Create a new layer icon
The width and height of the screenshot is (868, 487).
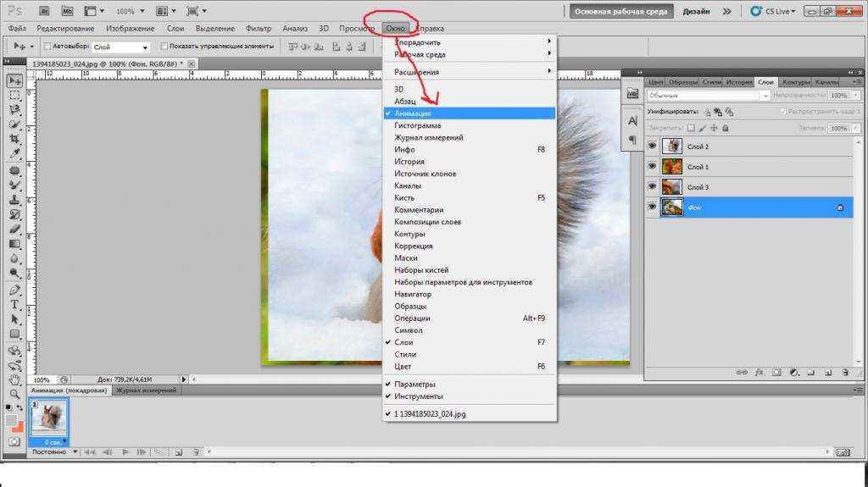tap(828, 373)
